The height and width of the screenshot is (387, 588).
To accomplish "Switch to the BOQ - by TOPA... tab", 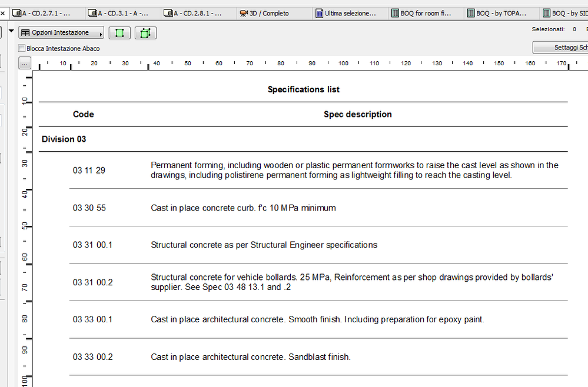I will pyautogui.click(x=501, y=14).
